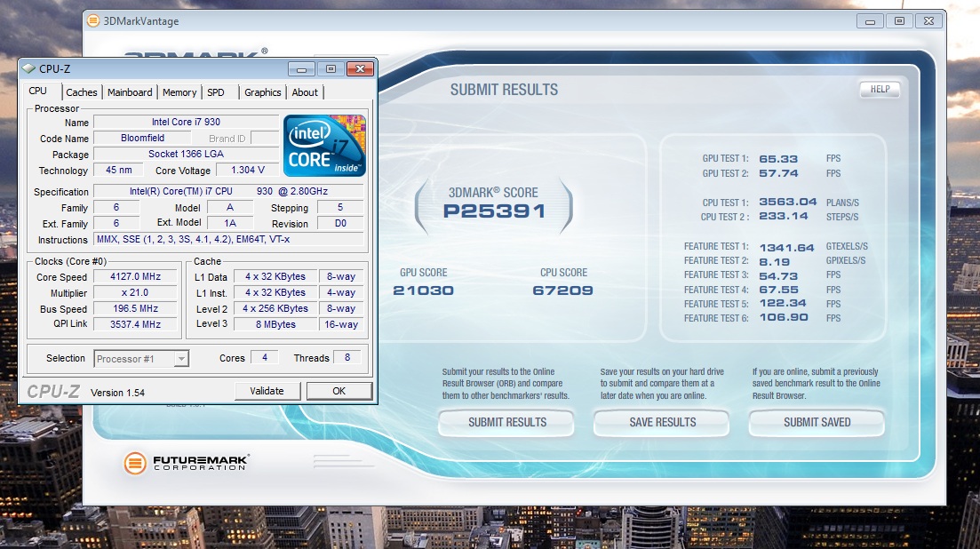
Task: Close the 3DMarkVantage window
Action: point(928,20)
